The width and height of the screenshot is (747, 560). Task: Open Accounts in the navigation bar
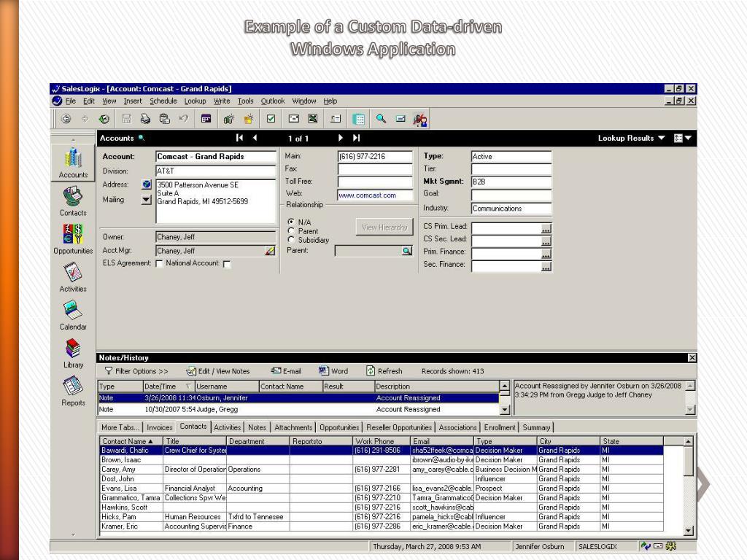pos(73,163)
